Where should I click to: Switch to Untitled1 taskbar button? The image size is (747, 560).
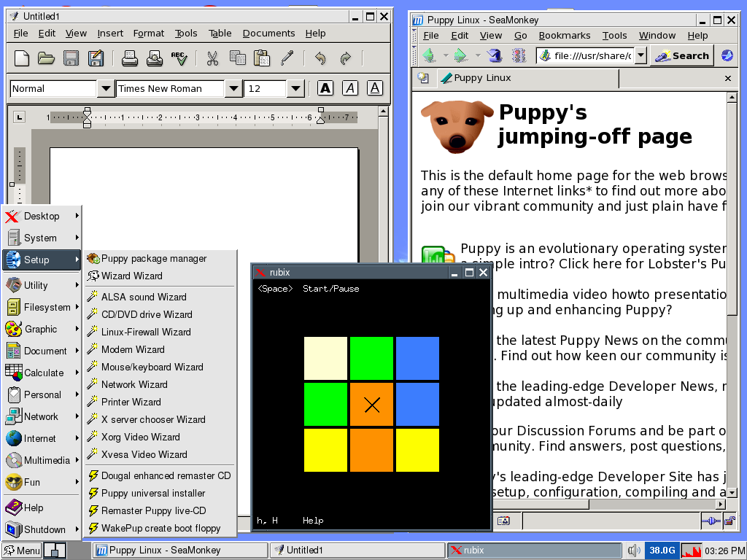356,551
